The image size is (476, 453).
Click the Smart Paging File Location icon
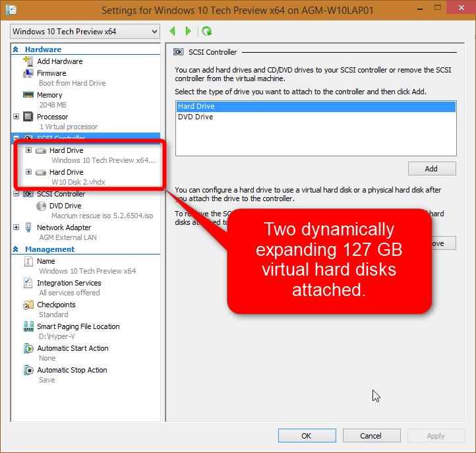(28, 326)
